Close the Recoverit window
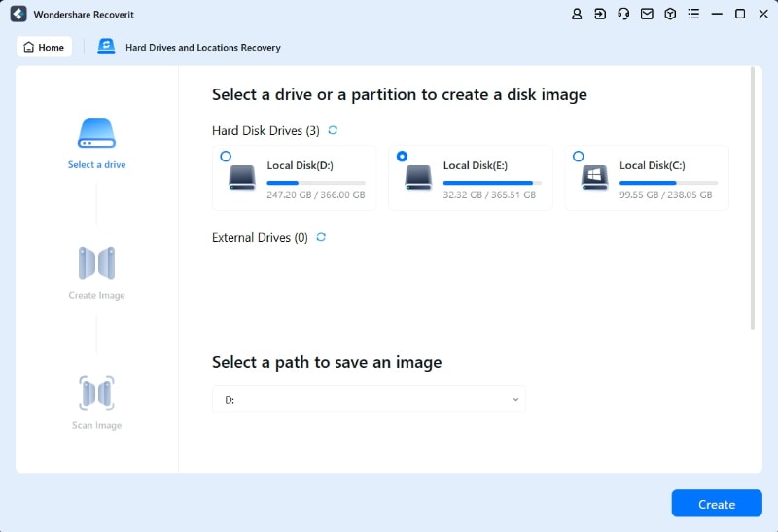This screenshot has width=778, height=532. coord(763,14)
